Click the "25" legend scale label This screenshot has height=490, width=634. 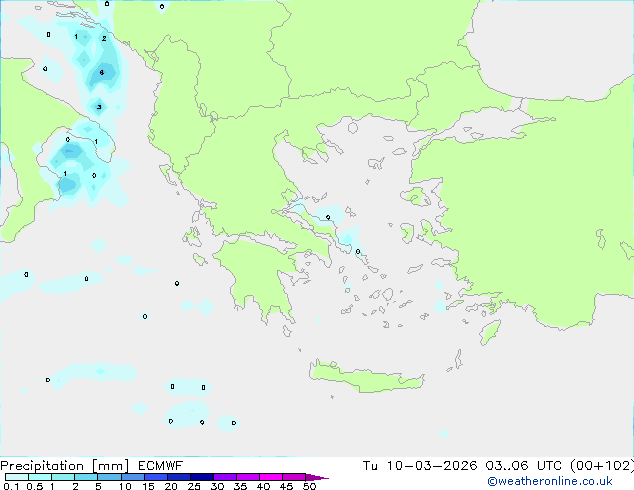coord(194,486)
